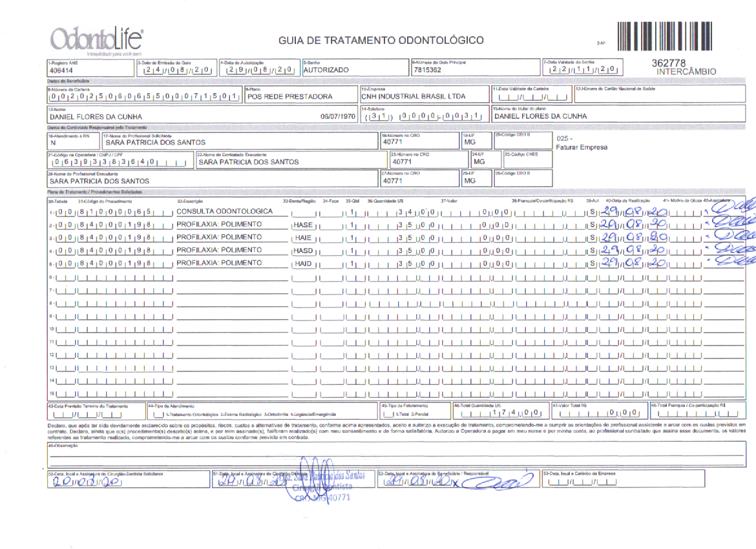The width and height of the screenshot is (756, 549).
Task: Click UF MG in field 19
Action: coord(470,142)
